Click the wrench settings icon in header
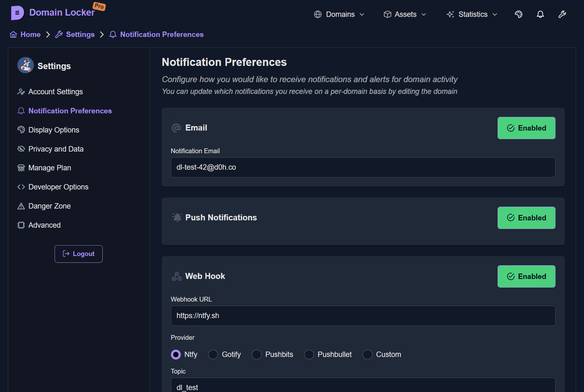 tap(562, 14)
